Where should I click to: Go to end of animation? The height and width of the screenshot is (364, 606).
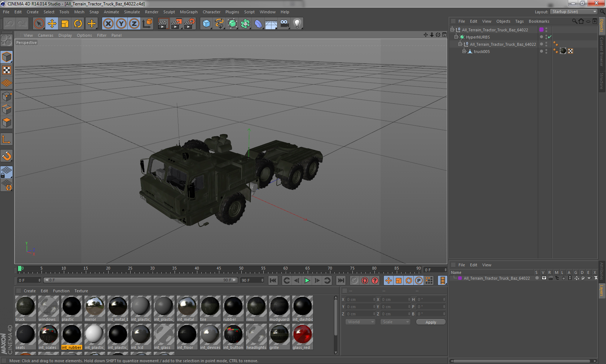341,280
